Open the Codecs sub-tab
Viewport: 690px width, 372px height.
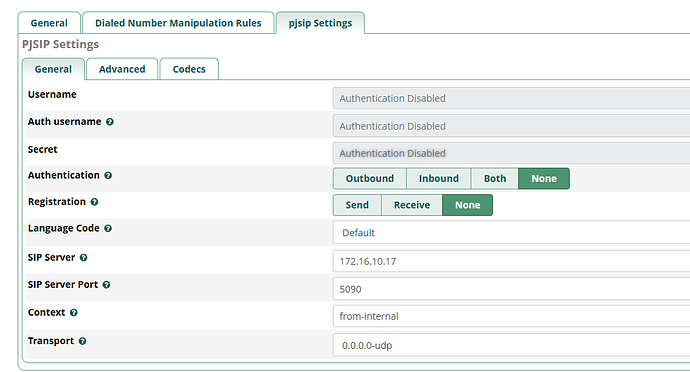pyautogui.click(x=189, y=69)
